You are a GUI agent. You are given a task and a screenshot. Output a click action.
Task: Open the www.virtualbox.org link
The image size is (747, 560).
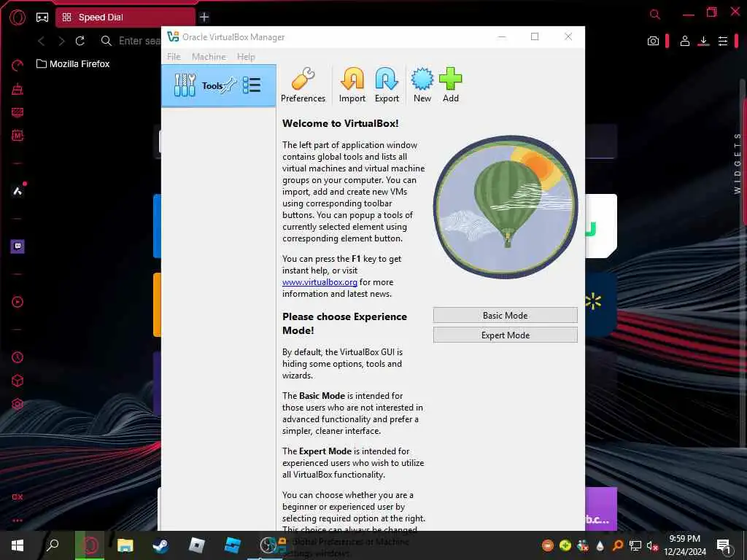(320, 282)
